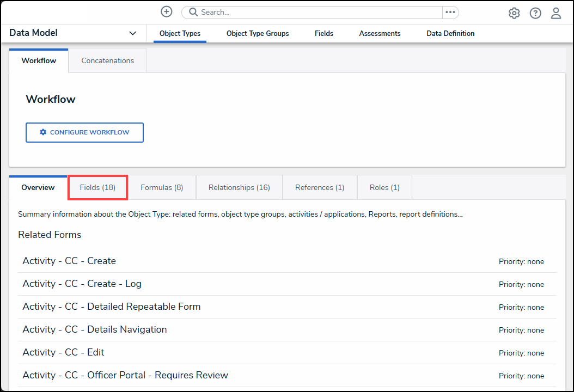The height and width of the screenshot is (392, 574).
Task: Select the Fields (18) tab
Action: [x=97, y=187]
